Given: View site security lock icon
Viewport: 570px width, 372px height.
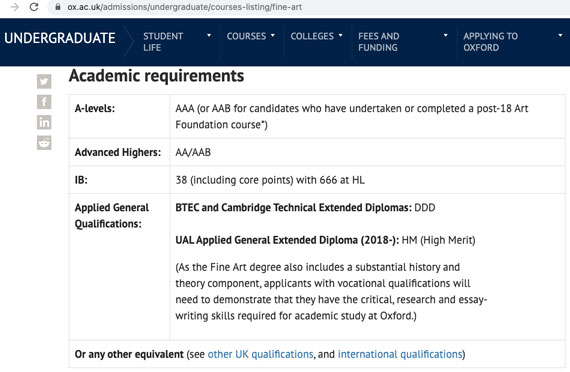Looking at the screenshot, I should tap(58, 7).
